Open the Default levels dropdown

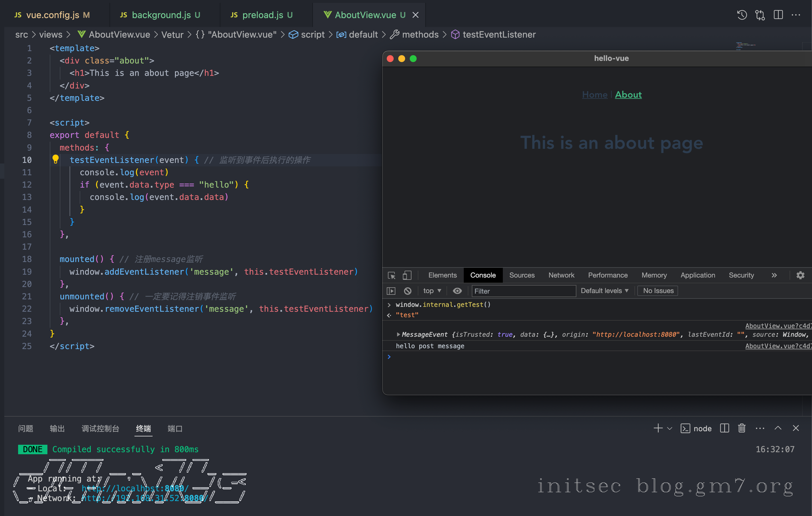[604, 291]
